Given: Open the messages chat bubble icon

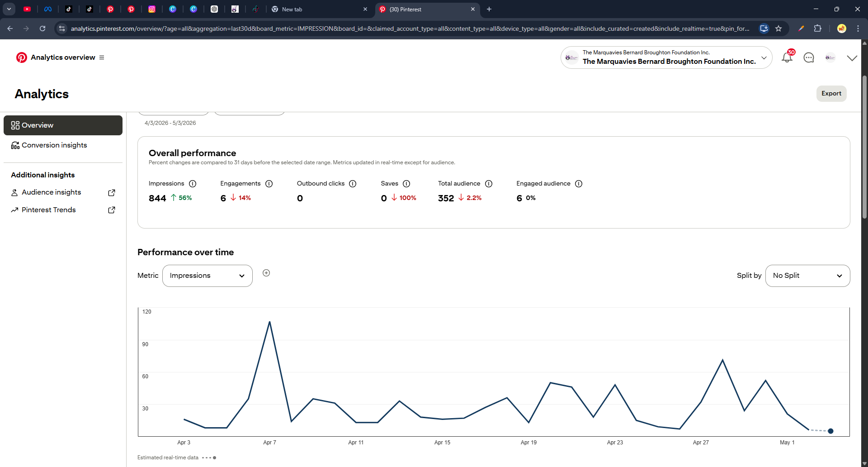Looking at the screenshot, I should 809,57.
